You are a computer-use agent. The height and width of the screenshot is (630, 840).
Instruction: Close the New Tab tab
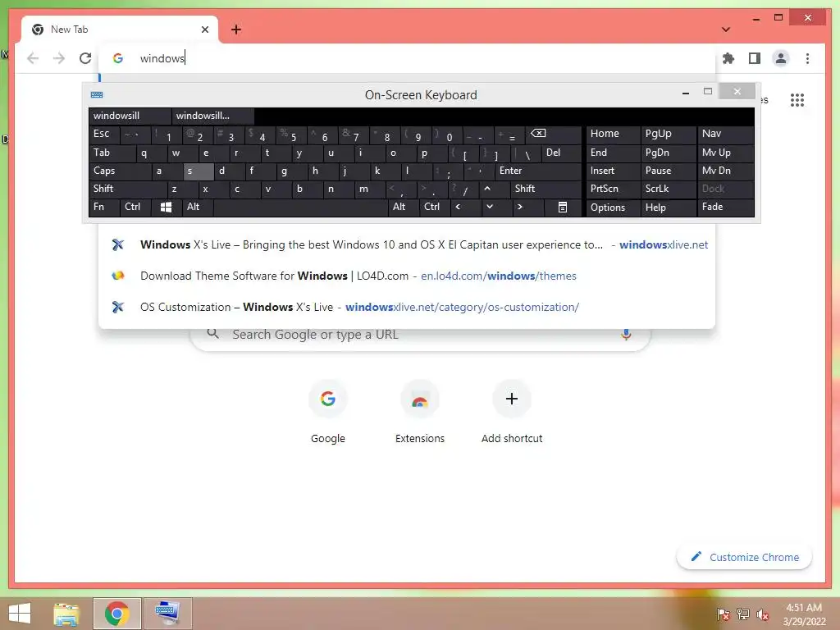(204, 30)
